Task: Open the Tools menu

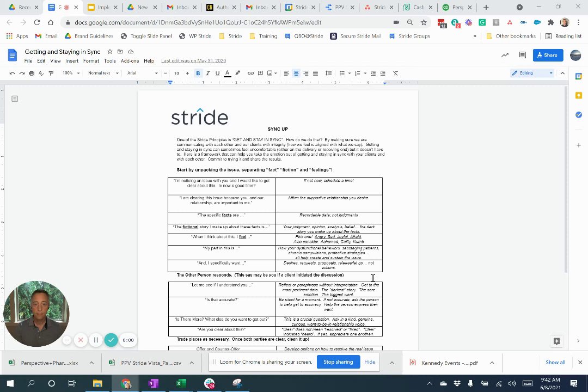Action: click(x=110, y=61)
